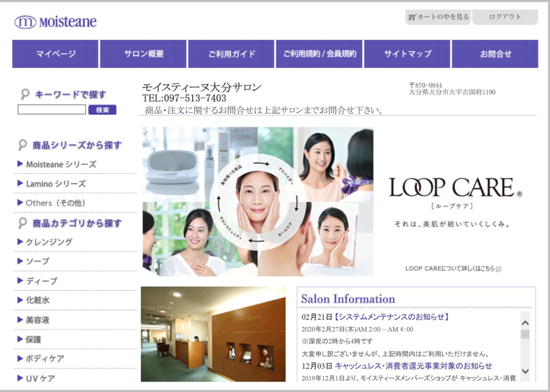Click the Moisteane logo

[56, 22]
